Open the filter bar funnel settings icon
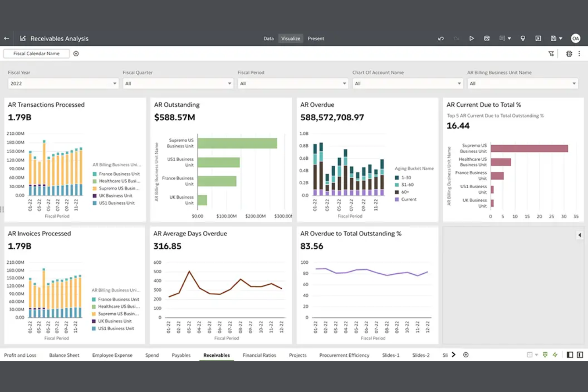The image size is (588, 392). pos(551,54)
